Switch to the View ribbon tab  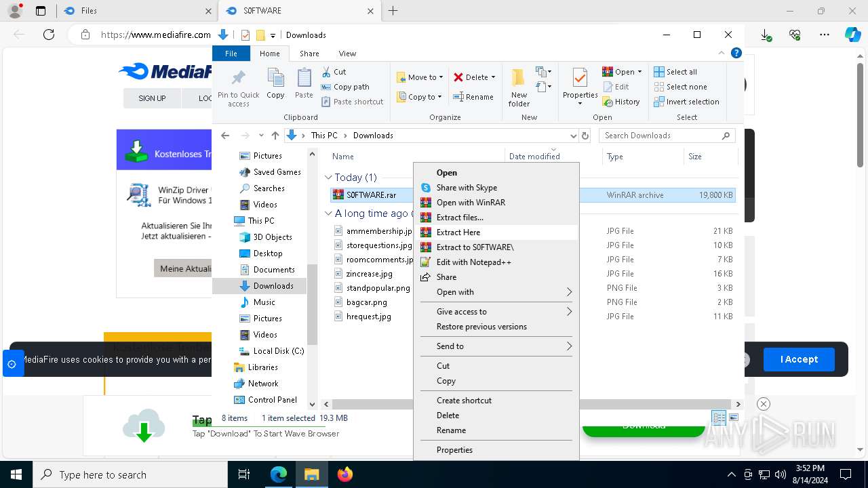coord(347,54)
